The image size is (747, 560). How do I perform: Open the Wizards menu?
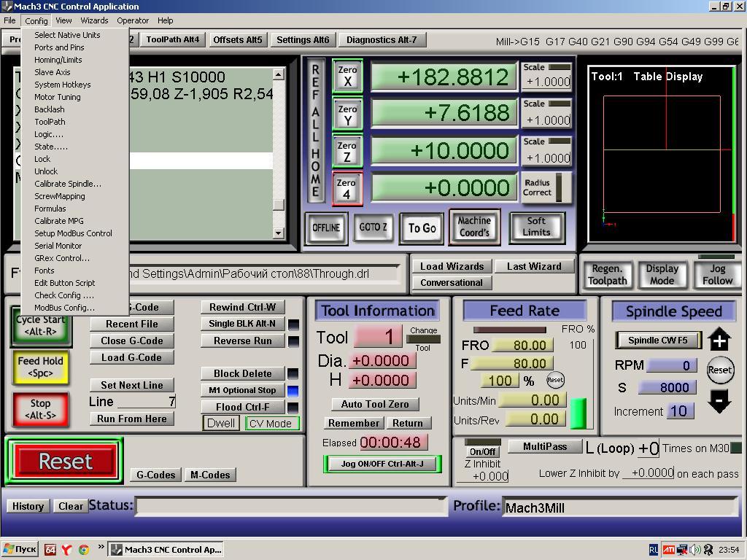94,20
